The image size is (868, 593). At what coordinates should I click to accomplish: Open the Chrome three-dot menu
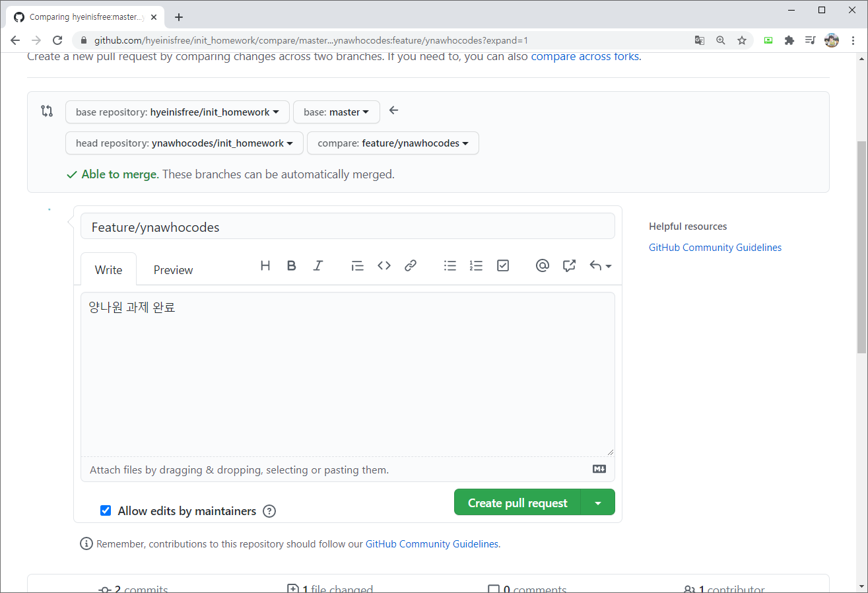(x=853, y=40)
